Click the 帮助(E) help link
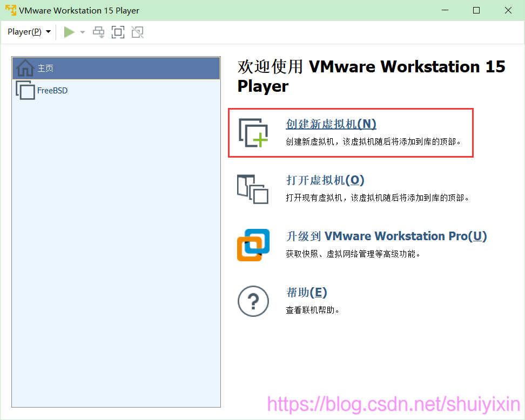 pos(306,293)
